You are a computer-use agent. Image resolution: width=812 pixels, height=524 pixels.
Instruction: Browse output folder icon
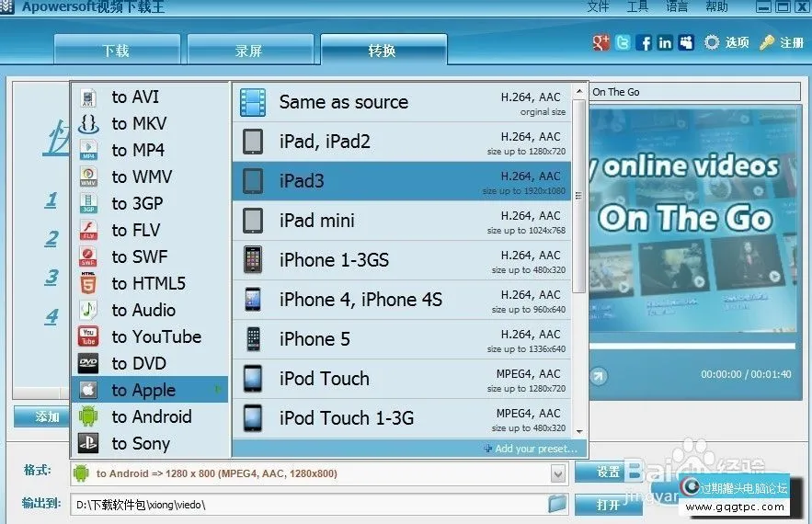click(557, 504)
